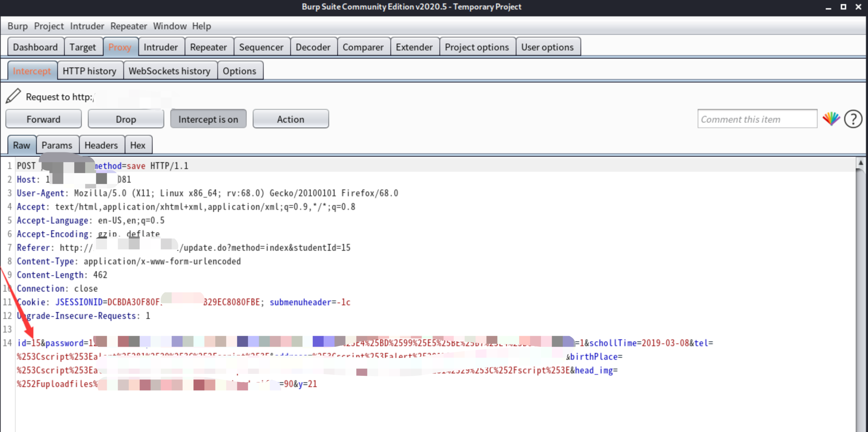Click the Comment this item field
The image size is (868, 432).
757,119
